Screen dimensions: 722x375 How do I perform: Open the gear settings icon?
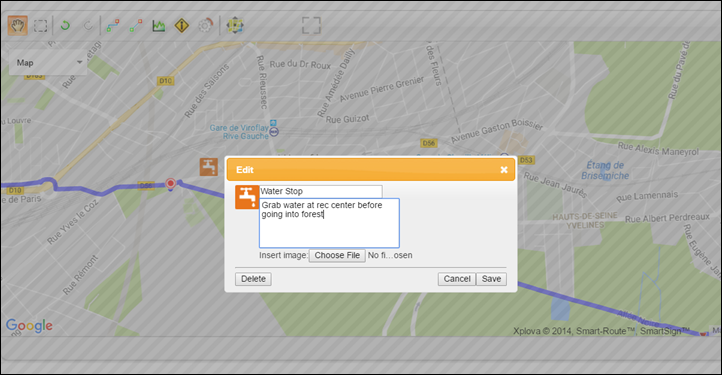pos(205,25)
